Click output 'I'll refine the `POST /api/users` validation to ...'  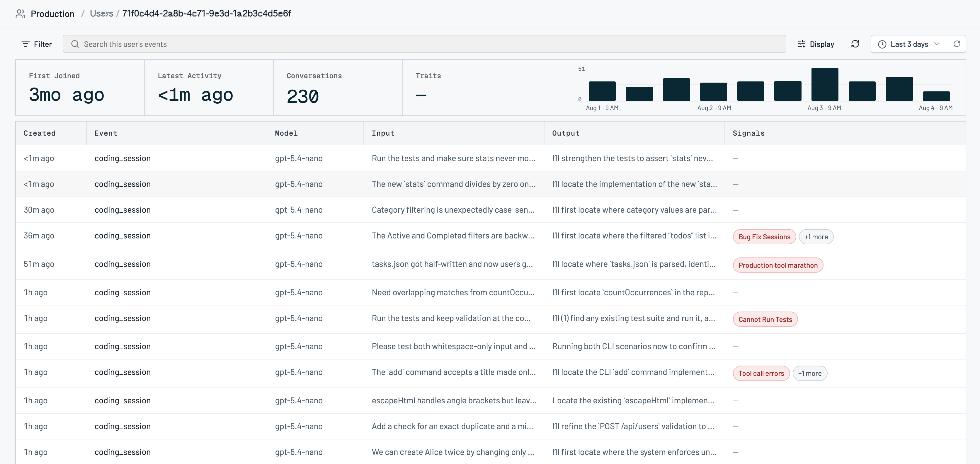[633, 426]
